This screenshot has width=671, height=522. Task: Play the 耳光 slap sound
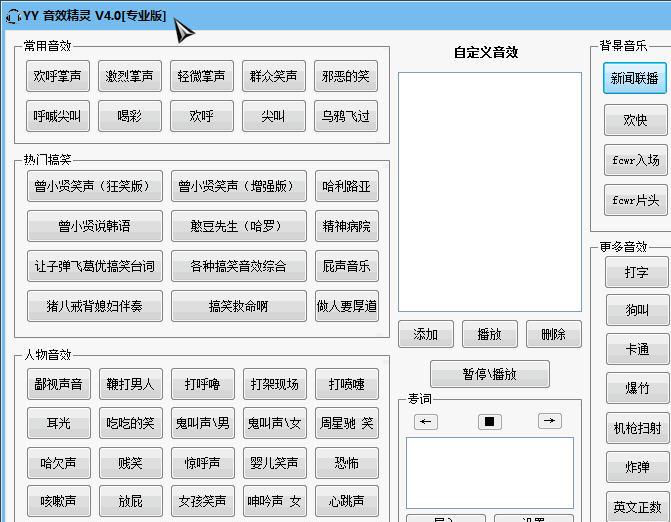tap(59, 423)
